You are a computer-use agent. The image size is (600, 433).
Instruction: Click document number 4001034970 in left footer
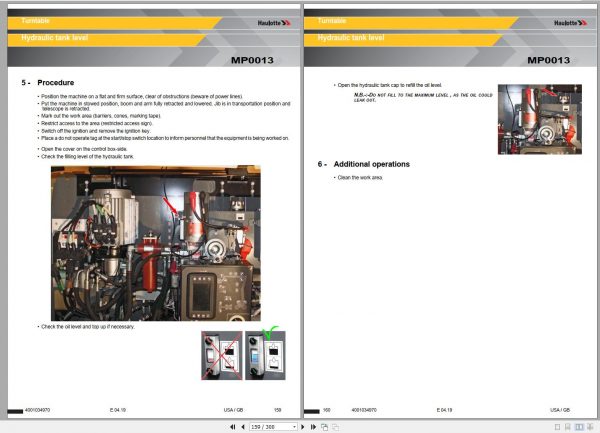coord(38,410)
